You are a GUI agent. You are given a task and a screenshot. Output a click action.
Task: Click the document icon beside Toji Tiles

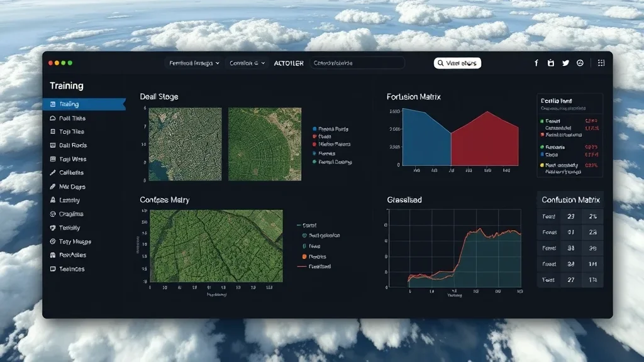(53, 132)
